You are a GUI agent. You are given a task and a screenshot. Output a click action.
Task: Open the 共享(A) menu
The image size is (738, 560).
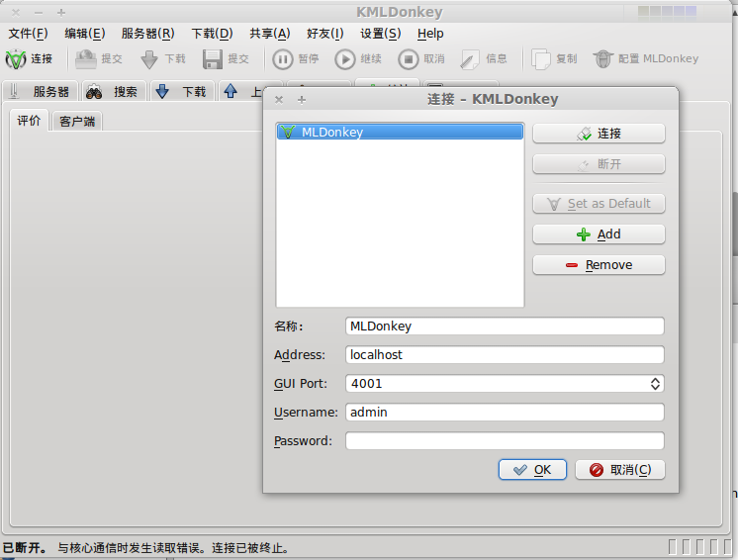click(x=270, y=34)
